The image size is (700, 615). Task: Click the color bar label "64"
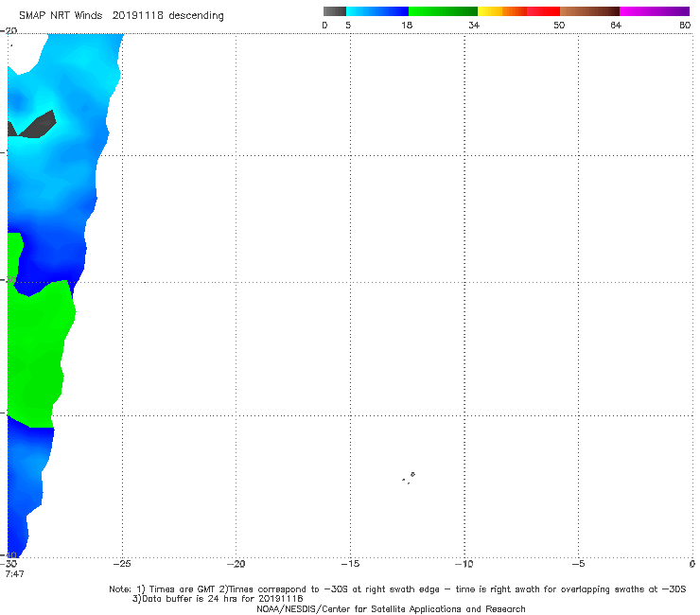tap(616, 26)
